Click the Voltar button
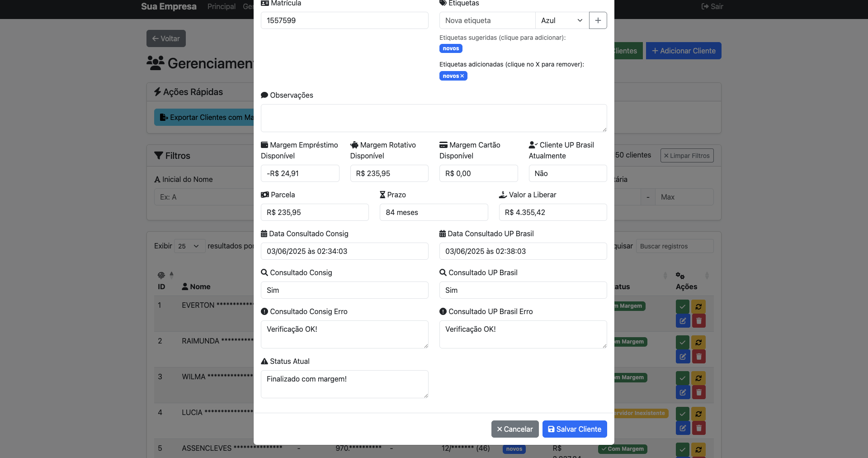868x458 pixels. [166, 38]
